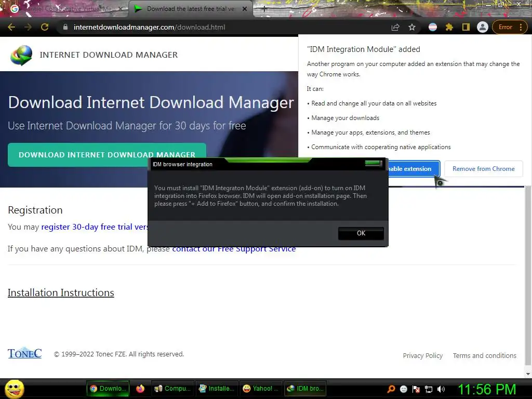Open the Chrome profile avatar
532x399 pixels.
click(x=483, y=27)
